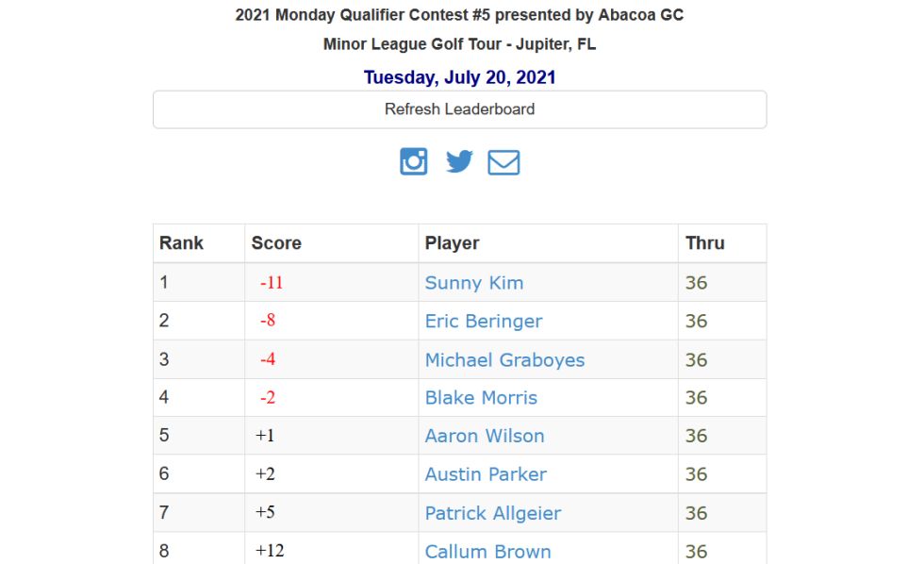
Task: Click the Thru column header
Action: 705,242
